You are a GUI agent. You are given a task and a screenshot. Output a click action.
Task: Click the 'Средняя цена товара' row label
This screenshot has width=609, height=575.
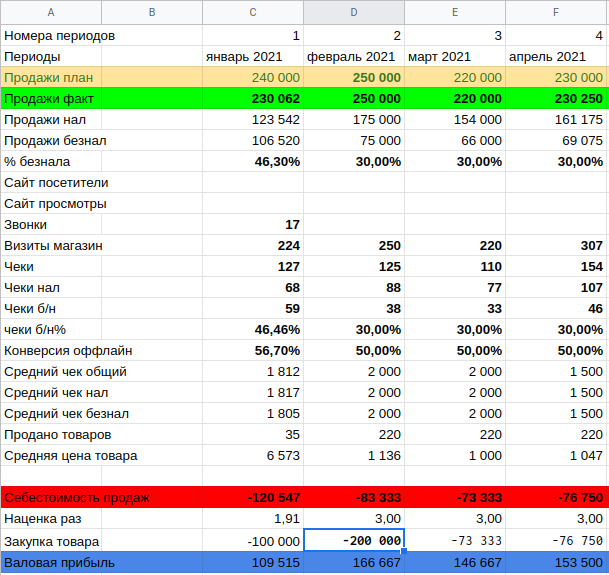point(71,455)
